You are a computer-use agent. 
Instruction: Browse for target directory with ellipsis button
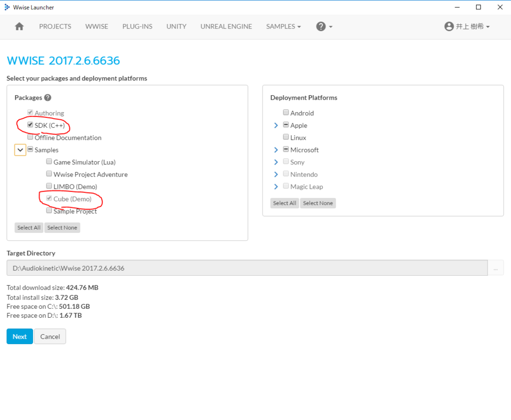coord(496,268)
